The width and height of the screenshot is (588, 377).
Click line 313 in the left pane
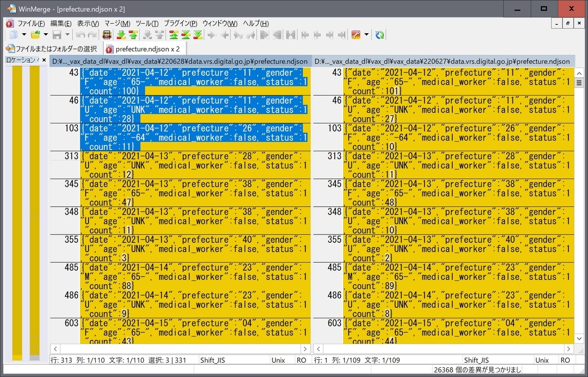click(x=195, y=165)
